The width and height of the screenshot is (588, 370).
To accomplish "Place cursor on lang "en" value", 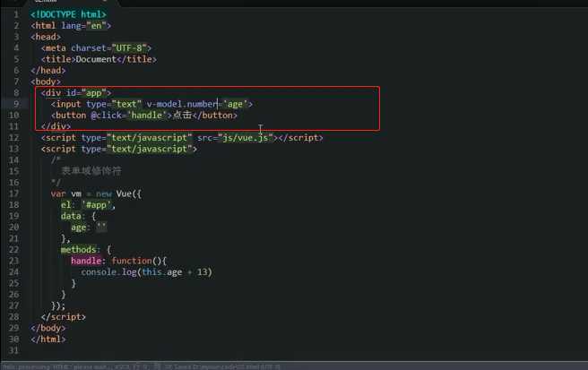I will pos(97,25).
